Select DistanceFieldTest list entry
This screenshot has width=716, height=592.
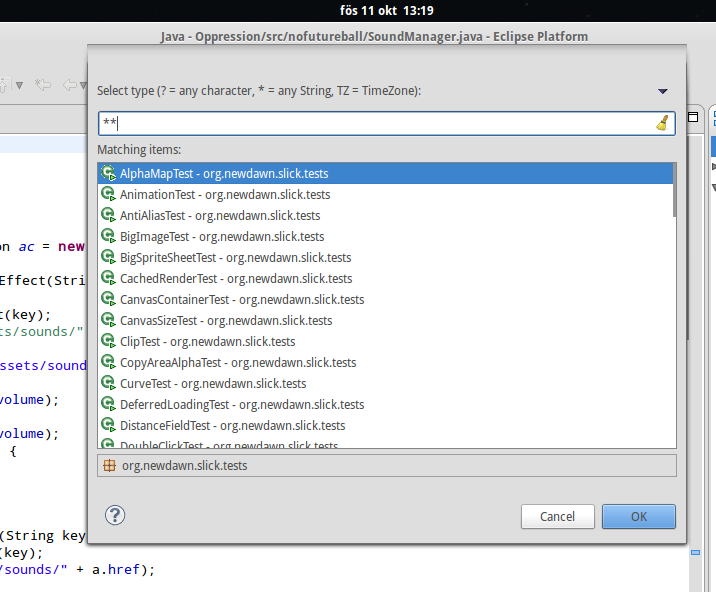pyautogui.click(x=386, y=426)
